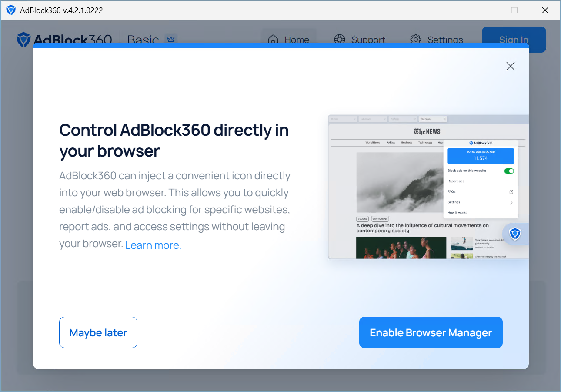
Task: Click the floating shield icon in preview
Action: [515, 234]
